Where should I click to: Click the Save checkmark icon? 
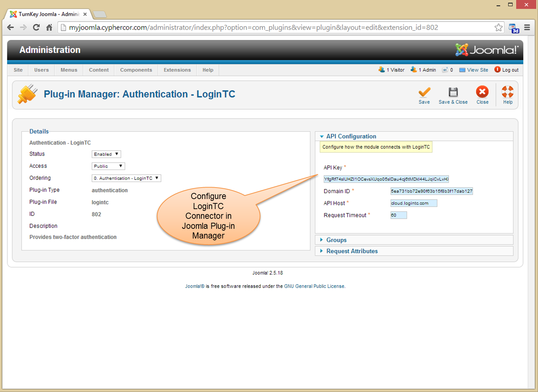pos(424,92)
